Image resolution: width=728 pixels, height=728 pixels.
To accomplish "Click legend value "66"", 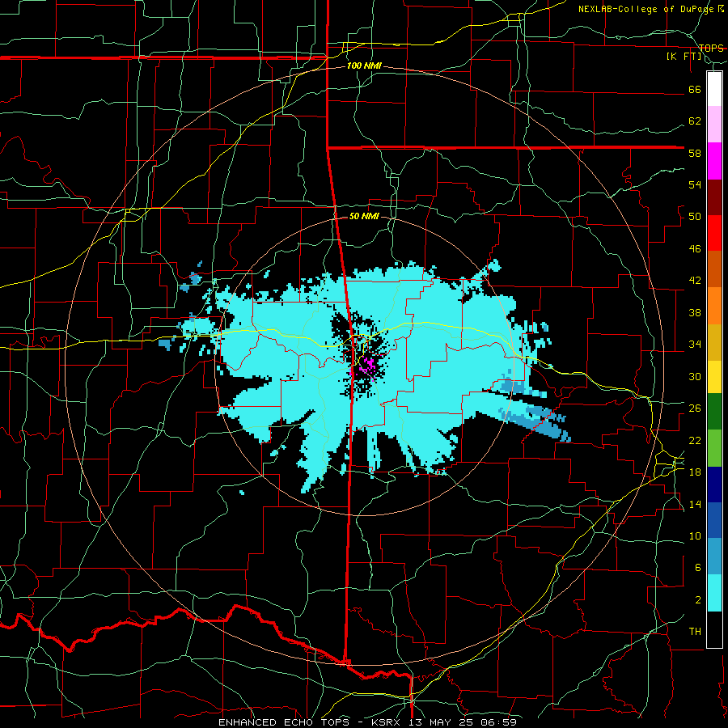I will (x=695, y=89).
